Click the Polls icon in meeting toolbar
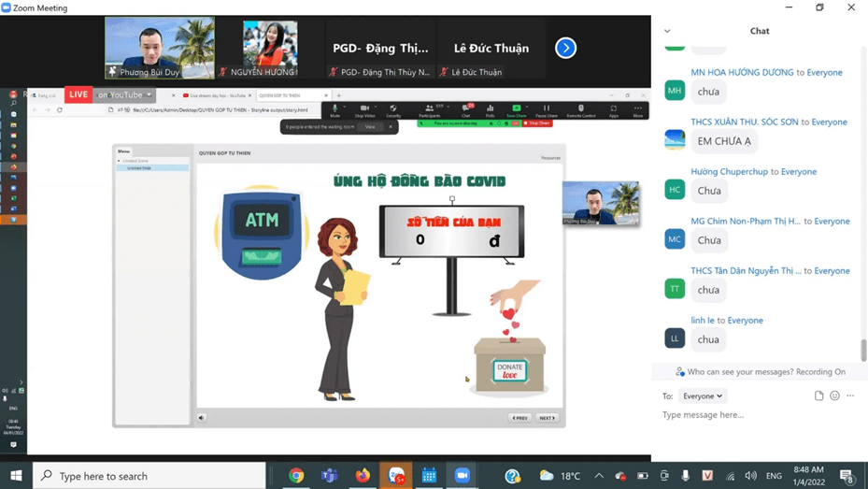 pyautogui.click(x=490, y=108)
